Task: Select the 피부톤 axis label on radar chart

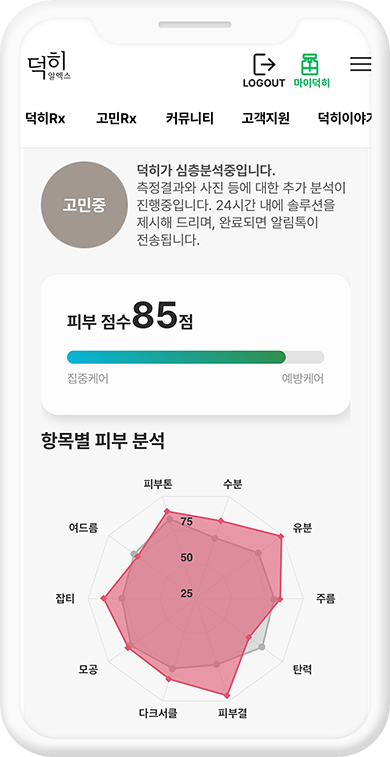Action: point(158,484)
